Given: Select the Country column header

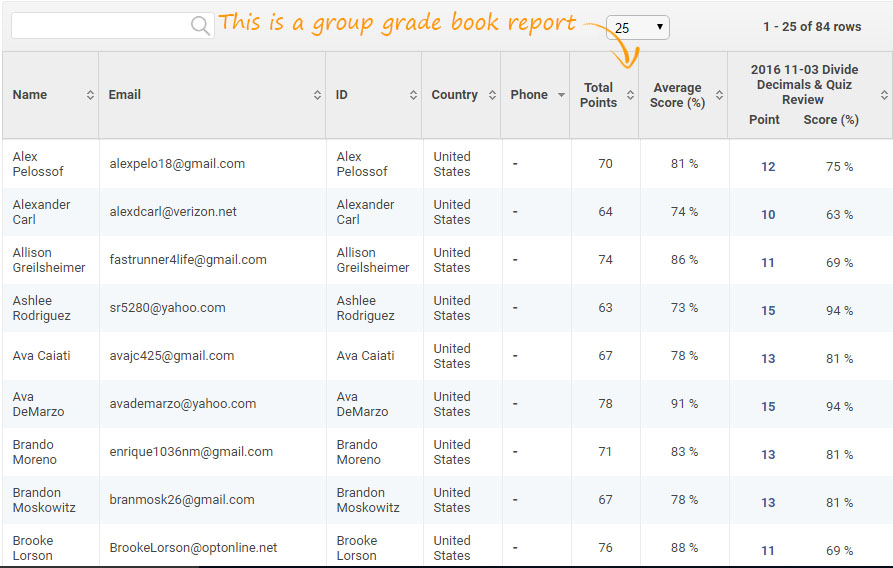Looking at the screenshot, I should [454, 95].
